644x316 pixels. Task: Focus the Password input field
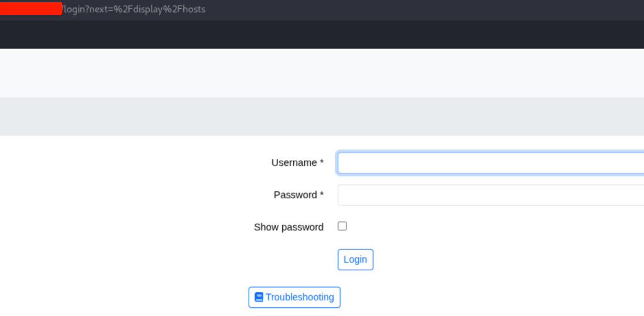click(x=490, y=195)
